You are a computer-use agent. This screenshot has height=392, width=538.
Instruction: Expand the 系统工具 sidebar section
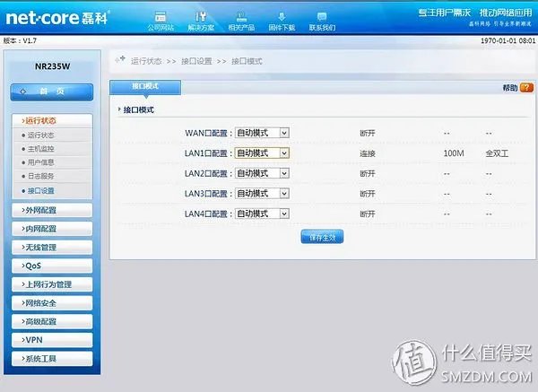[x=52, y=359]
